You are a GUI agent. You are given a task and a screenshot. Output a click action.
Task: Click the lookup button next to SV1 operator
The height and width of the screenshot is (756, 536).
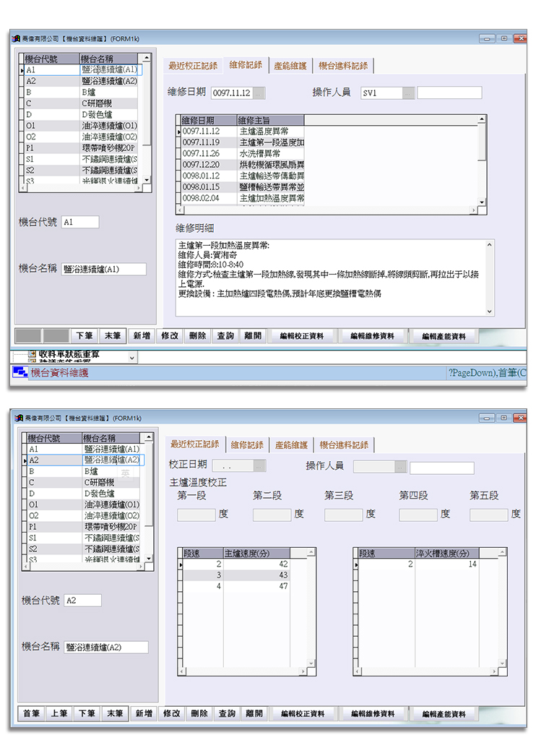pyautogui.click(x=409, y=93)
